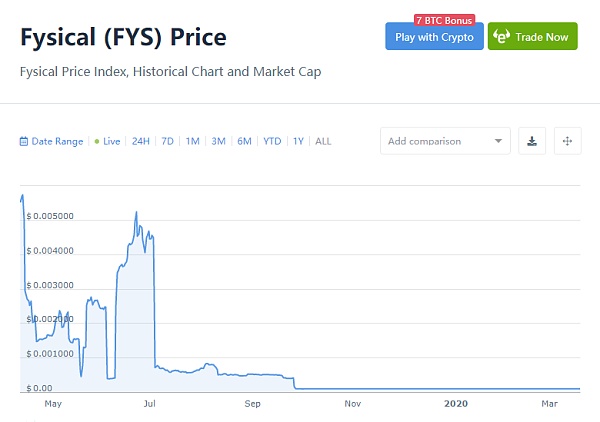Click the 7 BTC Bonus badge
The image size is (600, 422).
point(445,20)
